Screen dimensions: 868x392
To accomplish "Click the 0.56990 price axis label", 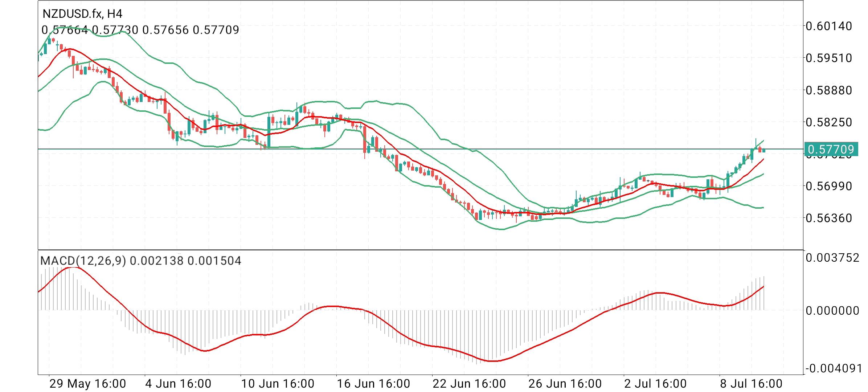I will click(x=829, y=186).
